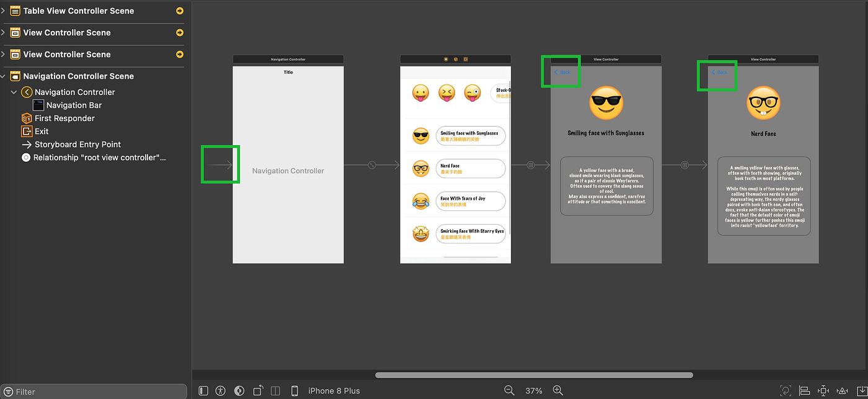Click the filter icon beside Filter field

point(8,392)
